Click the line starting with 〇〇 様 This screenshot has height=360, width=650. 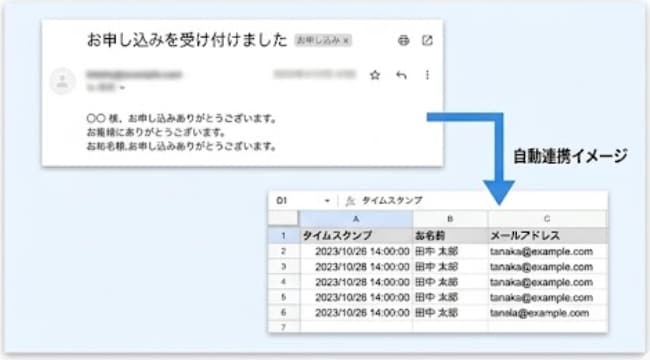tap(182, 119)
